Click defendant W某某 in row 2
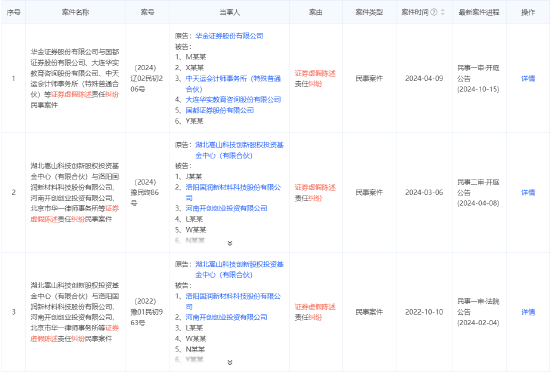The height and width of the screenshot is (375, 550). (196, 230)
